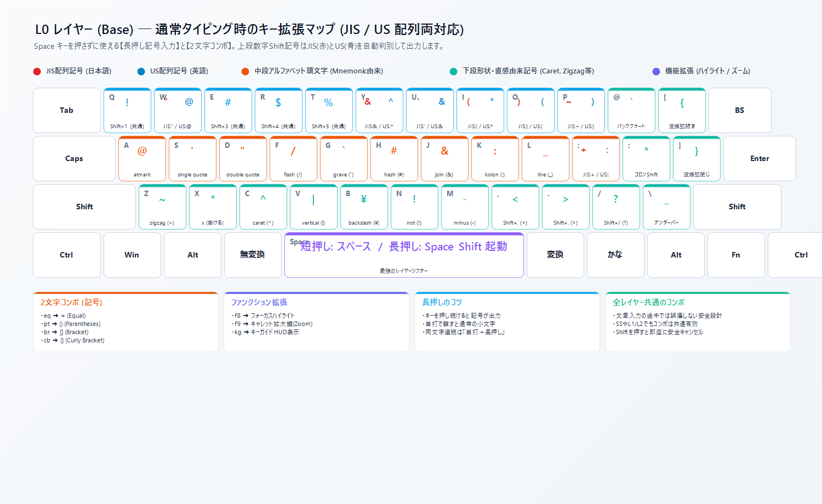Image resolution: width=822 pixels, height=504 pixels.
Task: Click the R key showing dollar sign
Action: pyautogui.click(x=278, y=110)
